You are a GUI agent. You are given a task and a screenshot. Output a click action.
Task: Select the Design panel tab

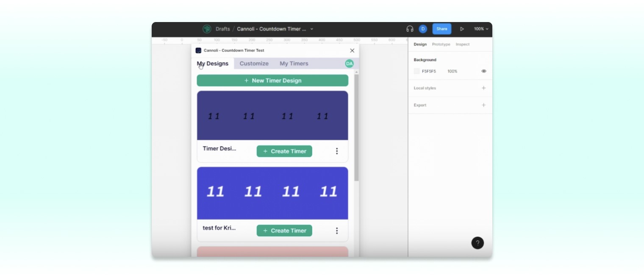click(420, 44)
